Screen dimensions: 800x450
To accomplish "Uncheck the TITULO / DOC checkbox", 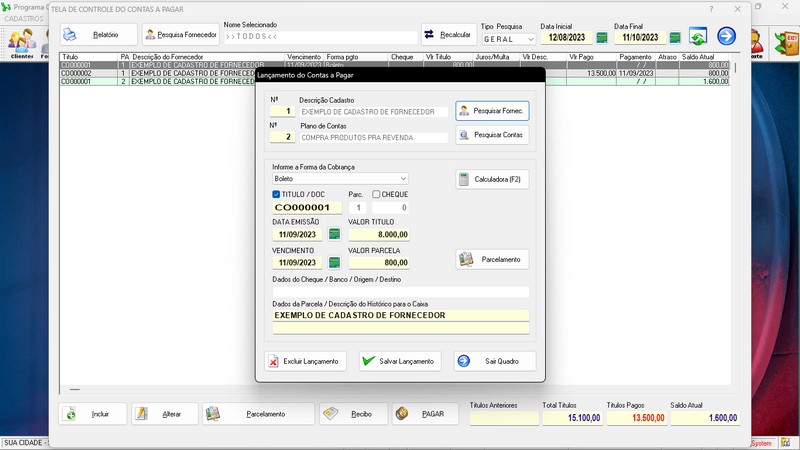I will click(x=277, y=194).
